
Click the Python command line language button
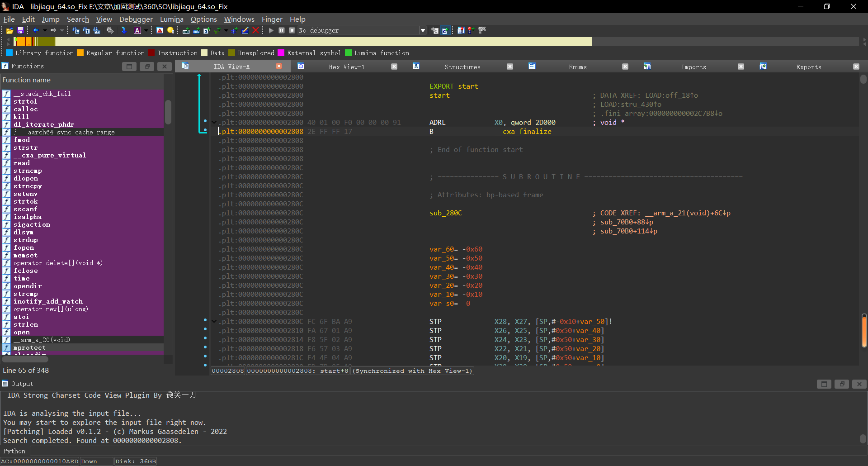click(x=14, y=451)
